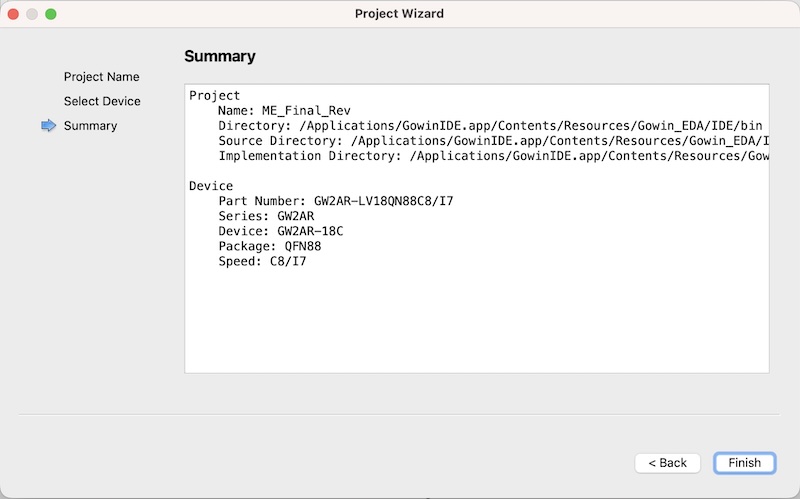Click the Part Number GW2AR-LV18QN88C8/I7 line
This screenshot has width=800, height=499.
click(x=335, y=201)
